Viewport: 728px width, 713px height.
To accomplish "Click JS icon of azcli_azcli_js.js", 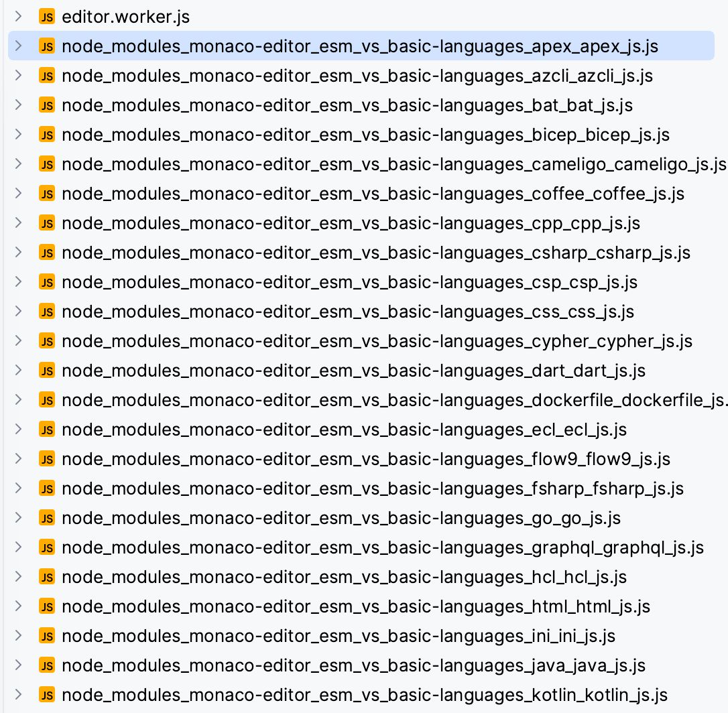I will 47,76.
